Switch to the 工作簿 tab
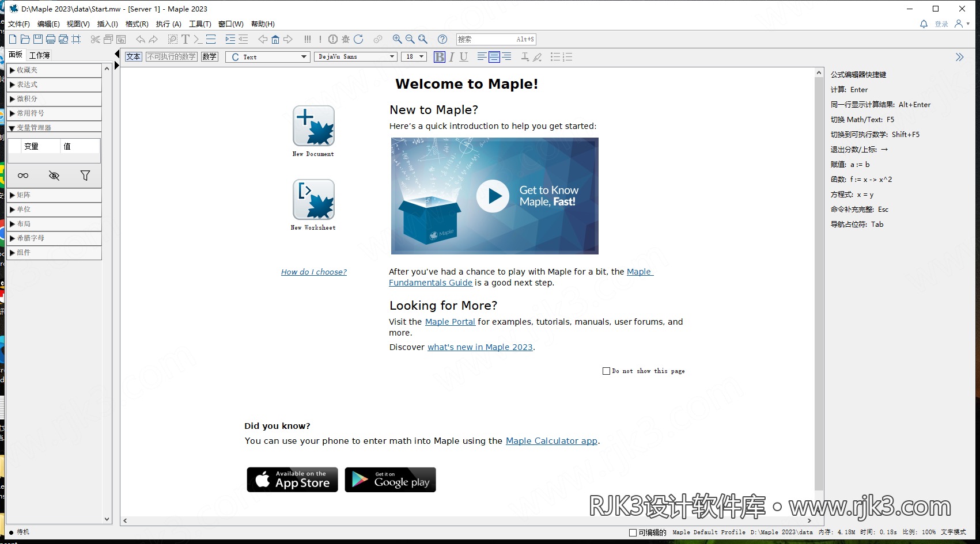Viewport: 980px width, 544px height. point(40,55)
